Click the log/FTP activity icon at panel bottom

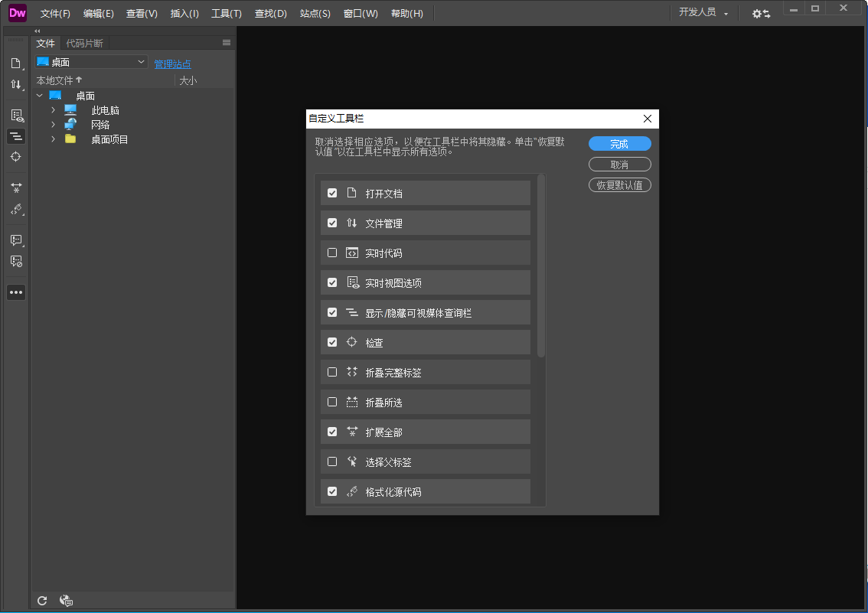[66, 600]
